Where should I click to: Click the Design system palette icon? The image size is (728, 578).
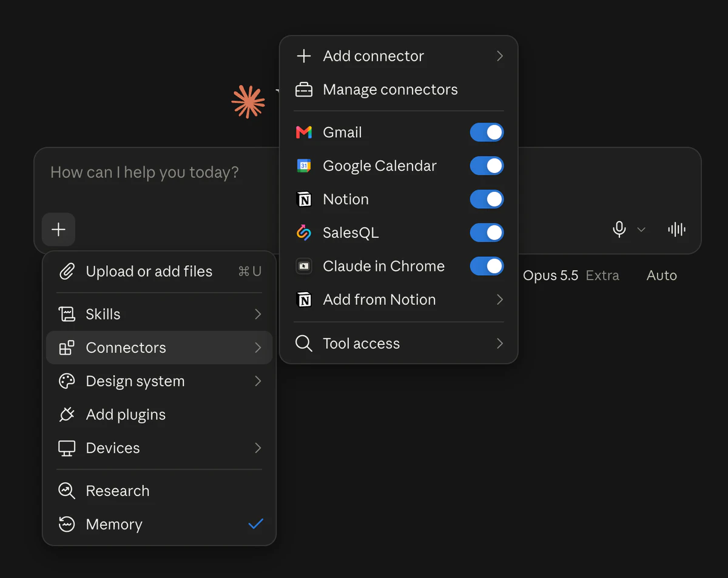click(67, 381)
